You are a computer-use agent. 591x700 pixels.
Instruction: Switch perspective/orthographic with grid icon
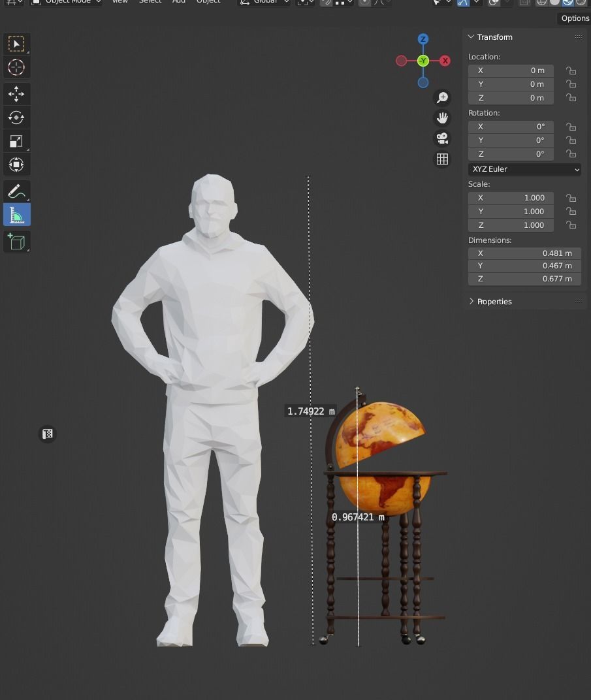click(x=442, y=159)
